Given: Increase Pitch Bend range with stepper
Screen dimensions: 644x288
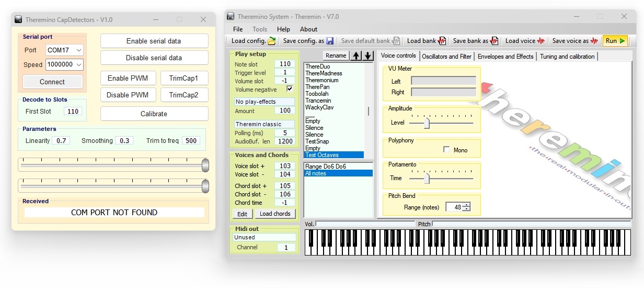Looking at the screenshot, I should pos(466,205).
